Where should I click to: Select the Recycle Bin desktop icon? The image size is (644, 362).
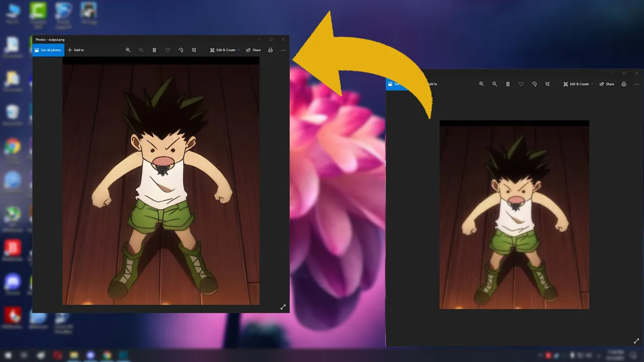point(13,114)
